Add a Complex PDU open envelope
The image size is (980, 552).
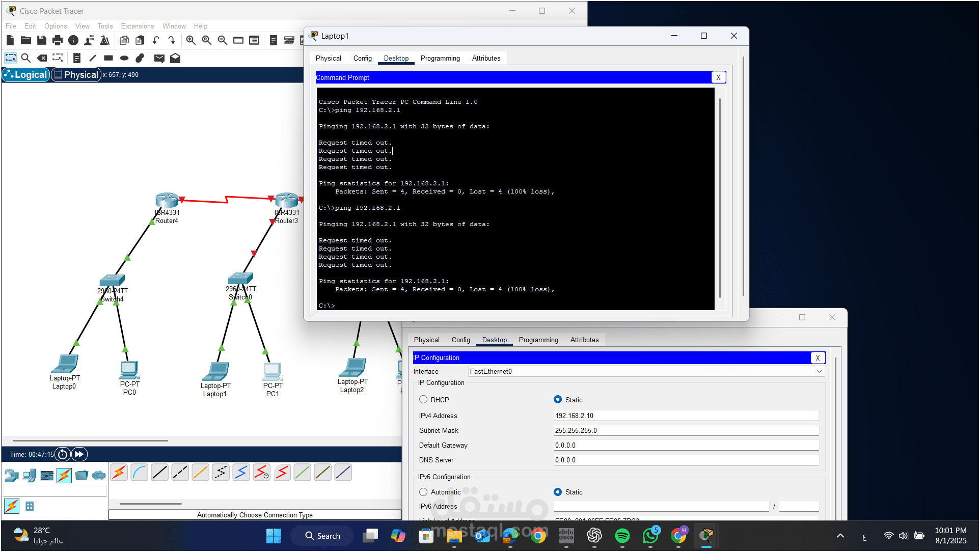pos(175,58)
